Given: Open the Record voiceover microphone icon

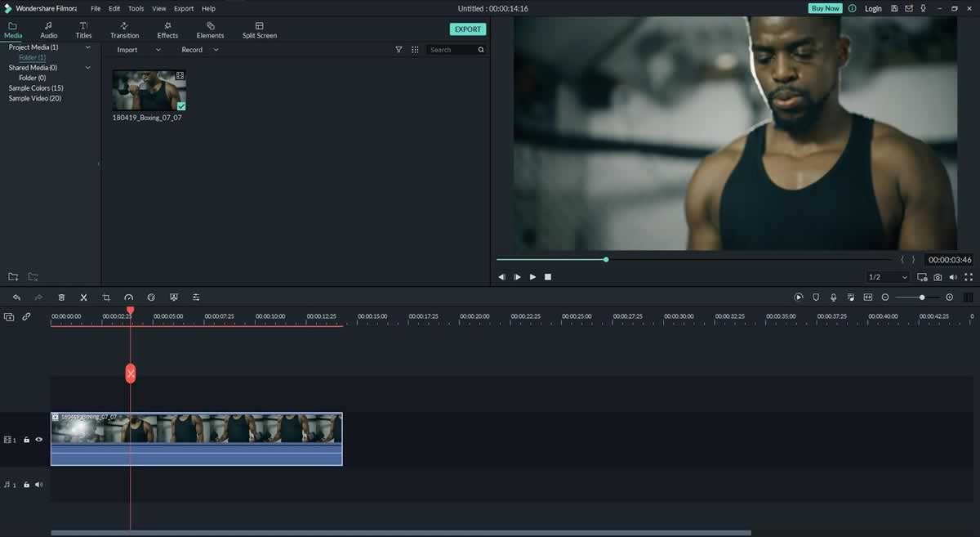Looking at the screenshot, I should click(832, 297).
